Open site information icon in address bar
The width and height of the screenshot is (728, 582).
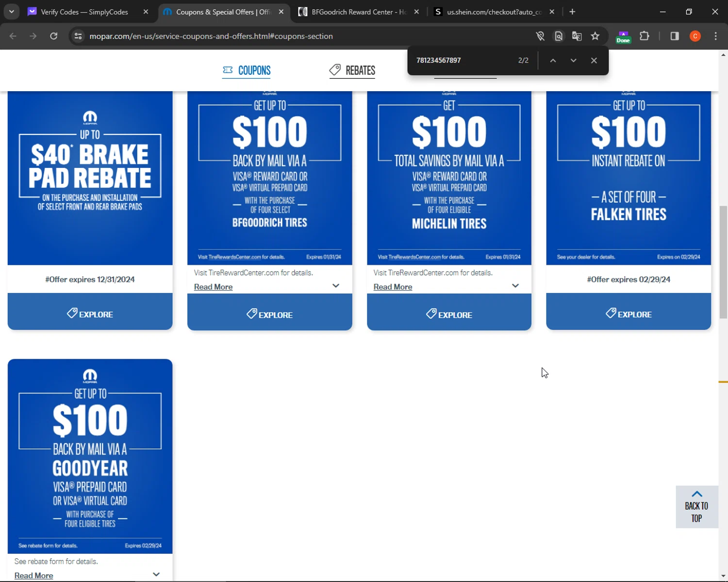tap(78, 36)
